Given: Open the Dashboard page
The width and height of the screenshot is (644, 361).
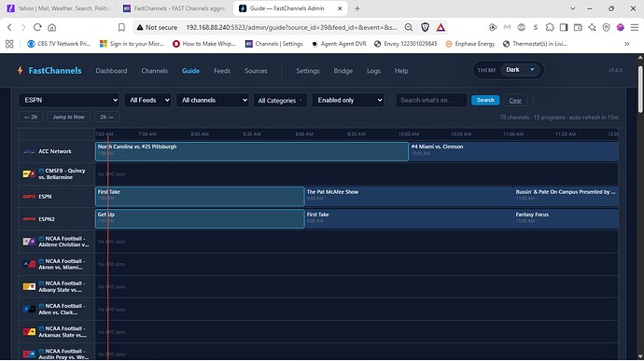Looking at the screenshot, I should point(111,71).
